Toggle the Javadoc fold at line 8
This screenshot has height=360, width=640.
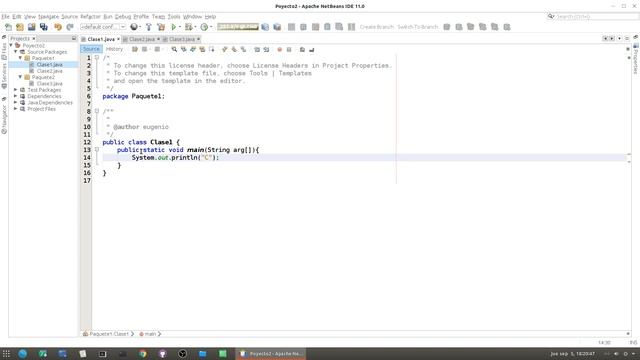pos(97,111)
